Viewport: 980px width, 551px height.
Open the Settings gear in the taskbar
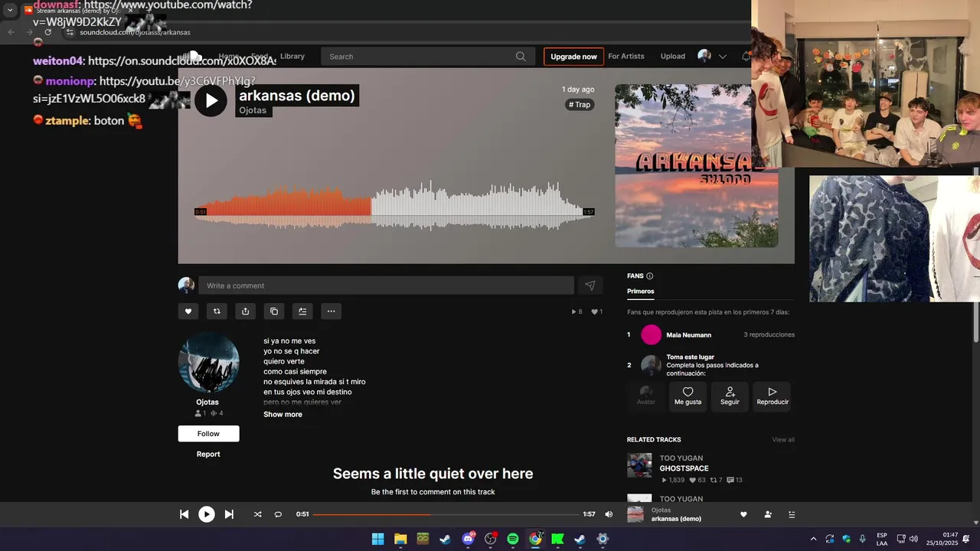pyautogui.click(x=603, y=539)
